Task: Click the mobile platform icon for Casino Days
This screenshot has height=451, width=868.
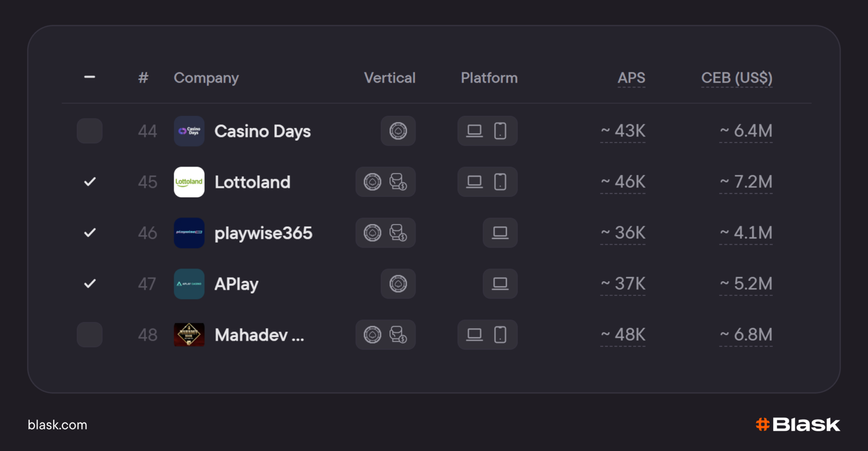Action: pyautogui.click(x=500, y=131)
